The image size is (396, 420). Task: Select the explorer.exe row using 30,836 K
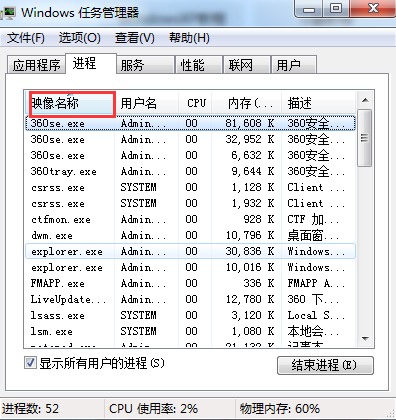(x=191, y=251)
